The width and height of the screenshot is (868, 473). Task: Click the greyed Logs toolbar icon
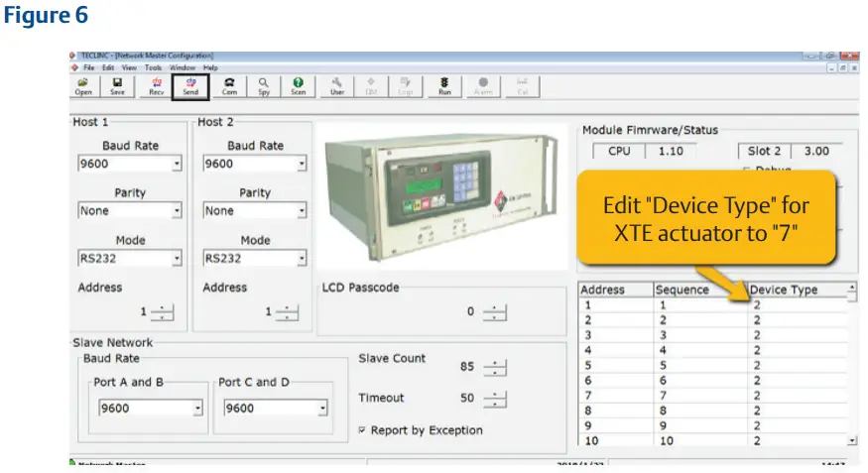[x=405, y=87]
